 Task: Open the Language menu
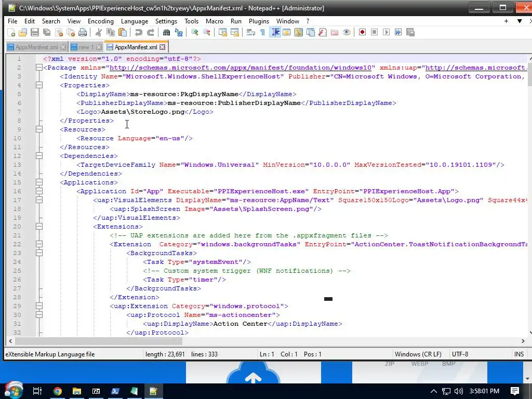pyautogui.click(x=135, y=21)
